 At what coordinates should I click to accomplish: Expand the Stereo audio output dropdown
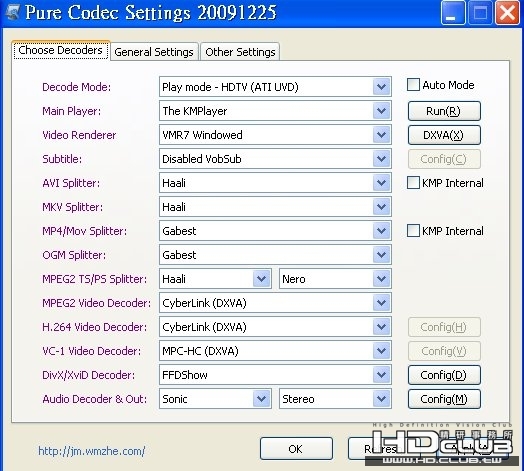point(335,399)
